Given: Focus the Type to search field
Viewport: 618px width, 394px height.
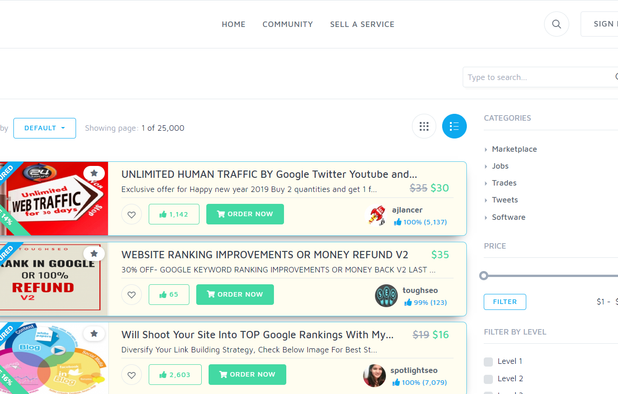Looking at the screenshot, I should [540, 77].
